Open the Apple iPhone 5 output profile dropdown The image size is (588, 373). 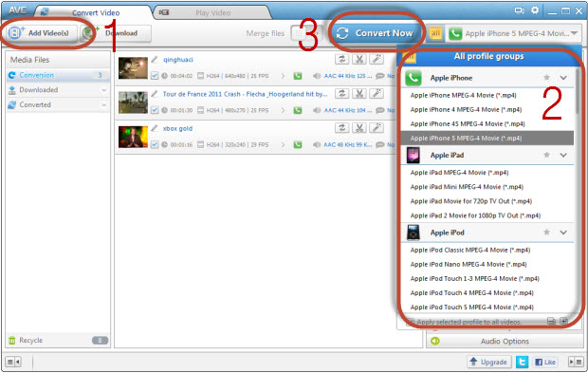coord(515,33)
